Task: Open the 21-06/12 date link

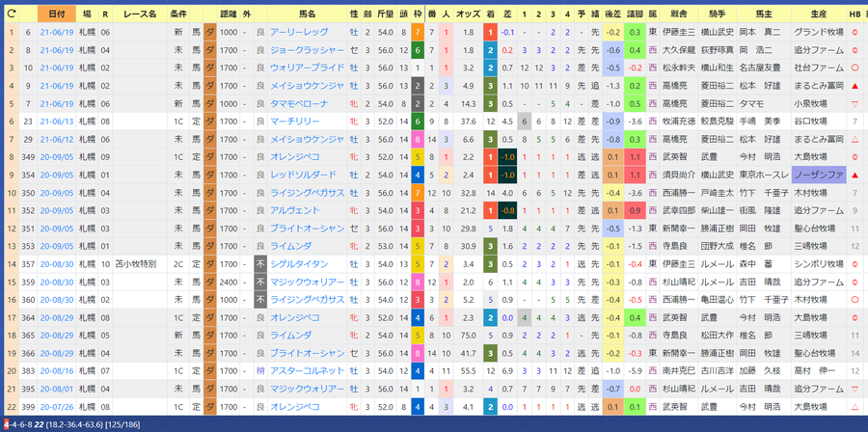Action: click(x=57, y=140)
